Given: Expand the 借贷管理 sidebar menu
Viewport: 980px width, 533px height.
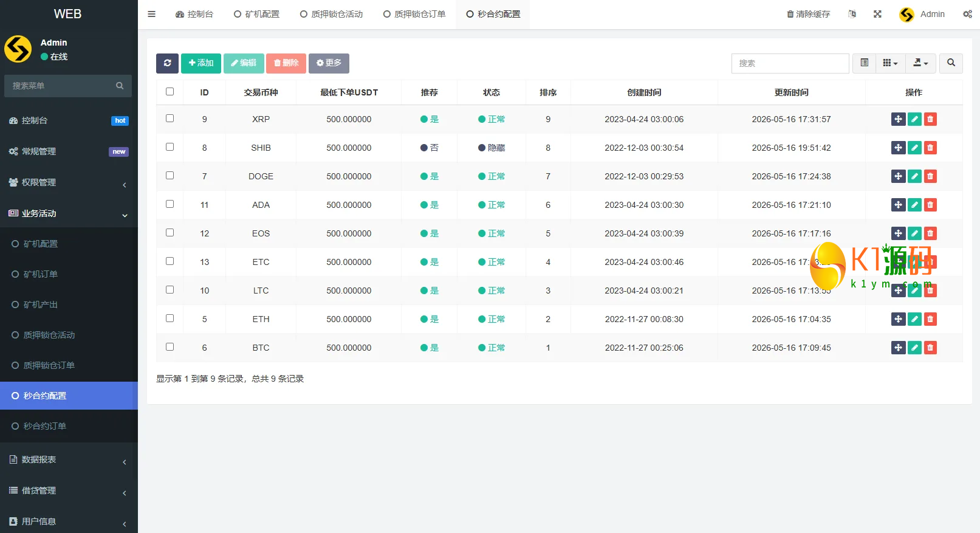Looking at the screenshot, I should click(69, 490).
